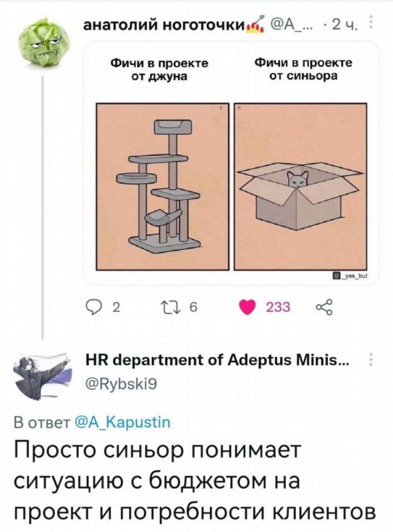Image resolution: width=393 pixels, height=532 pixels.
Task: View the cat in cardboard box panel
Action: pos(300,186)
